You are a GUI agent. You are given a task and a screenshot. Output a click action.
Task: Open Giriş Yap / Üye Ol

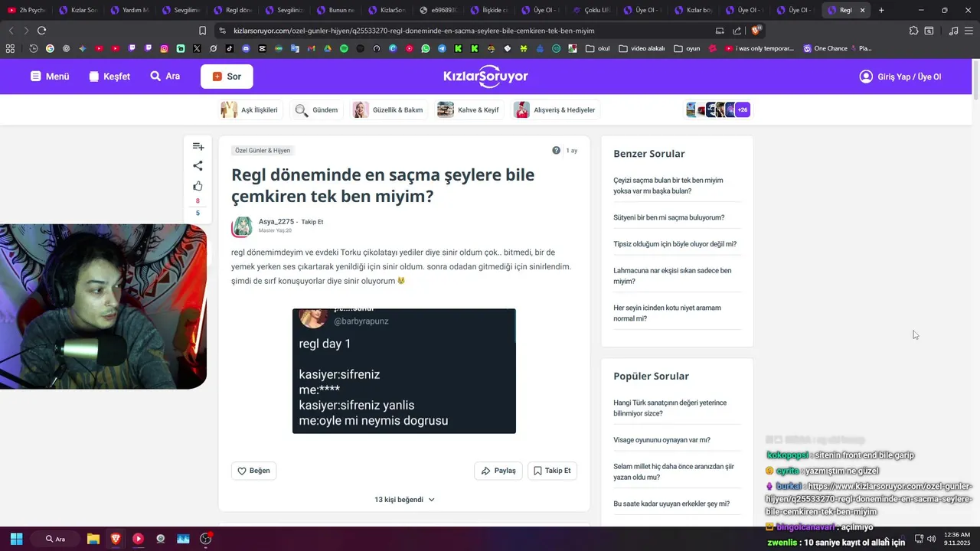pos(900,77)
